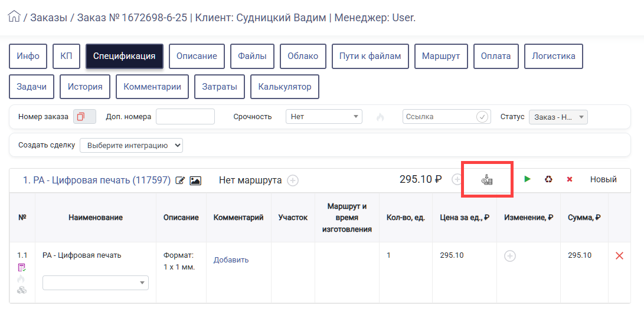Click the Доп. номера input field
The width and height of the screenshot is (644, 312).
pyautogui.click(x=185, y=117)
